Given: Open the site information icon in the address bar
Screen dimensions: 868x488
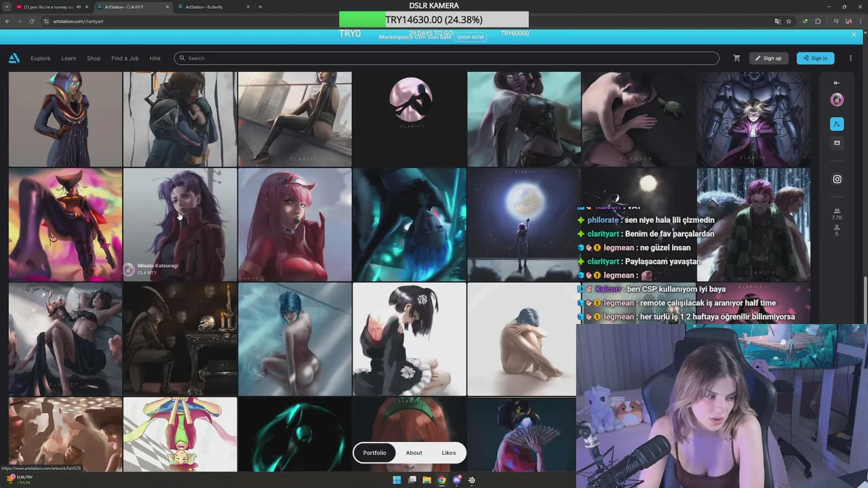Looking at the screenshot, I should tap(46, 21).
